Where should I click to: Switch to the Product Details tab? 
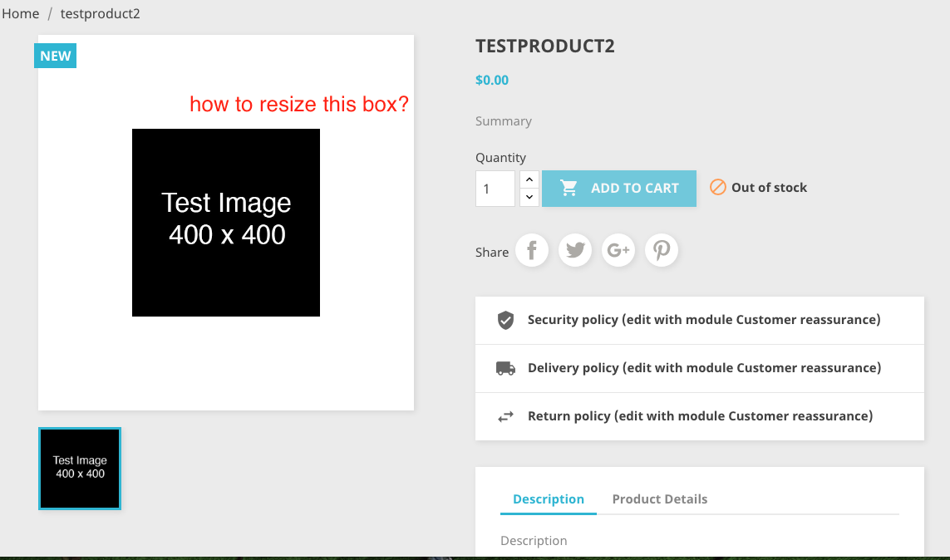point(660,499)
